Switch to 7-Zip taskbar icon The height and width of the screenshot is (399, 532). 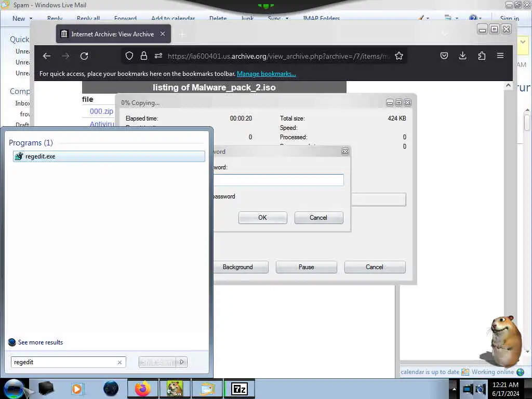(x=240, y=389)
